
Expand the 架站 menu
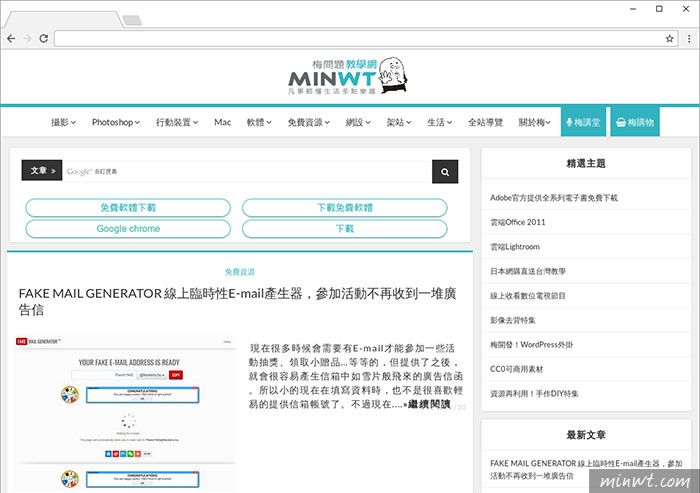point(399,122)
